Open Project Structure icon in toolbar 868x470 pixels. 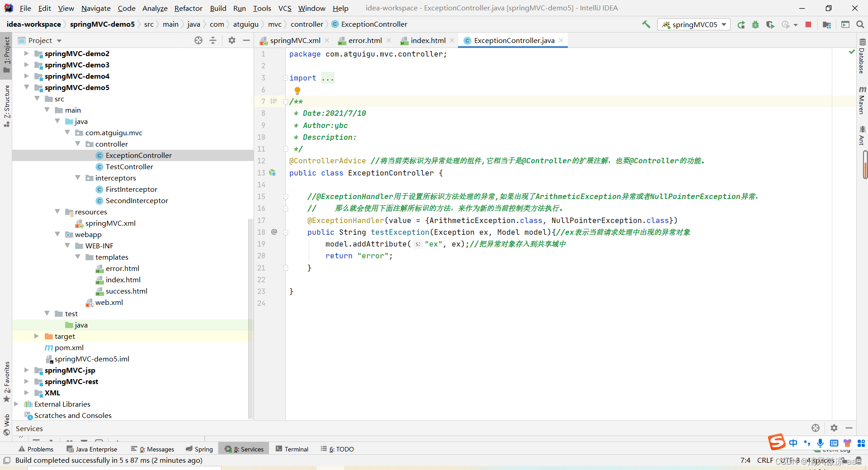coord(827,24)
